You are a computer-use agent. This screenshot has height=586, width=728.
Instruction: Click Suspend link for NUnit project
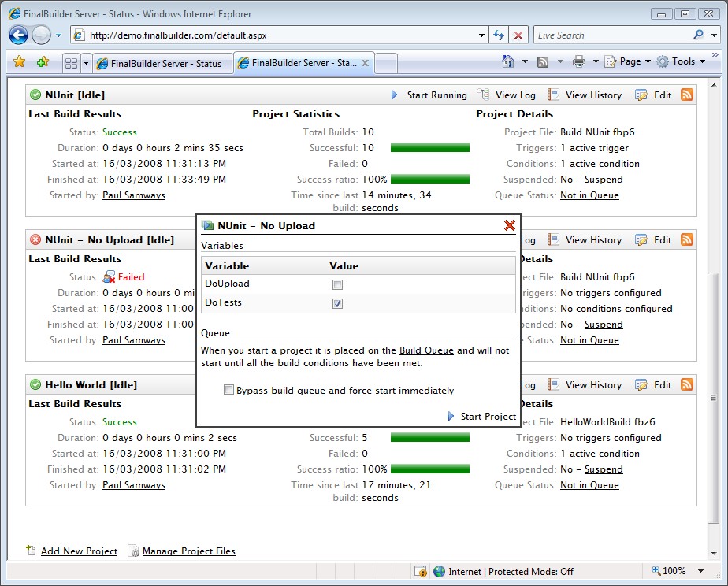coord(604,180)
